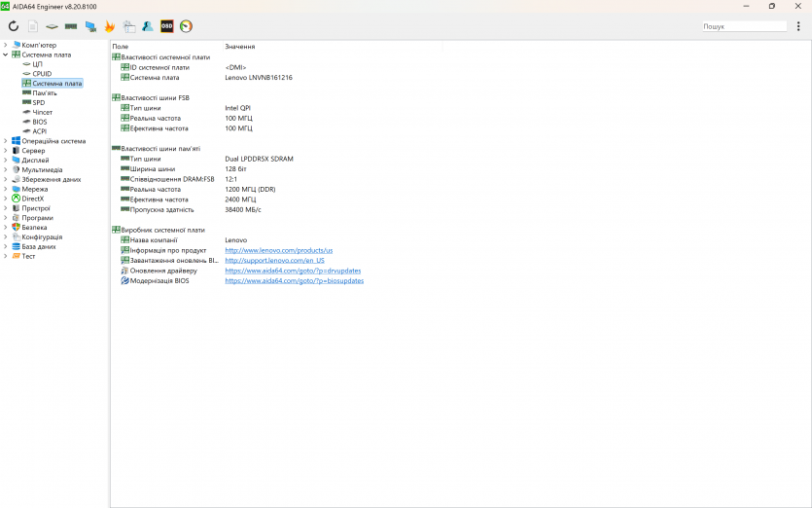The height and width of the screenshot is (508, 812).
Task: Click the monitor diagnostics toolbar icon
Action: (x=90, y=26)
